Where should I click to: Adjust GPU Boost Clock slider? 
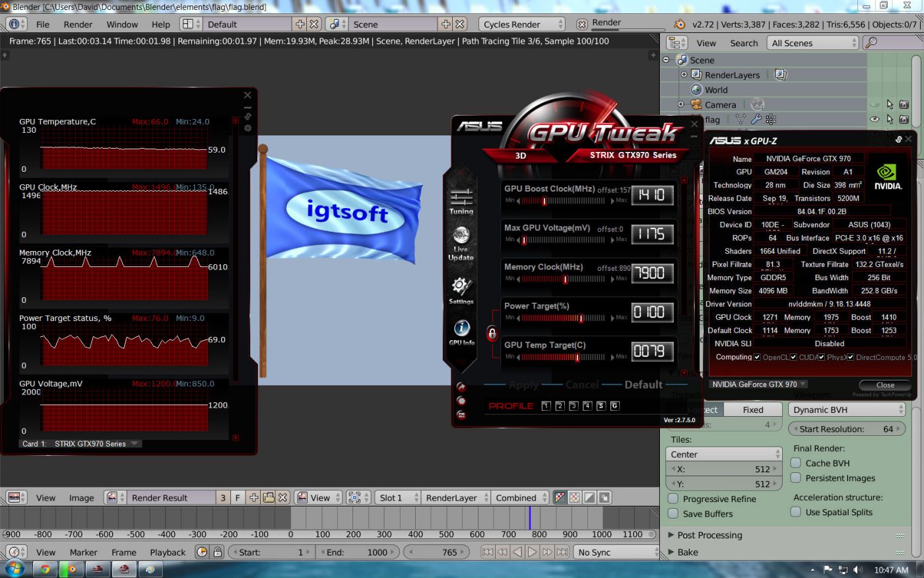tap(563, 201)
